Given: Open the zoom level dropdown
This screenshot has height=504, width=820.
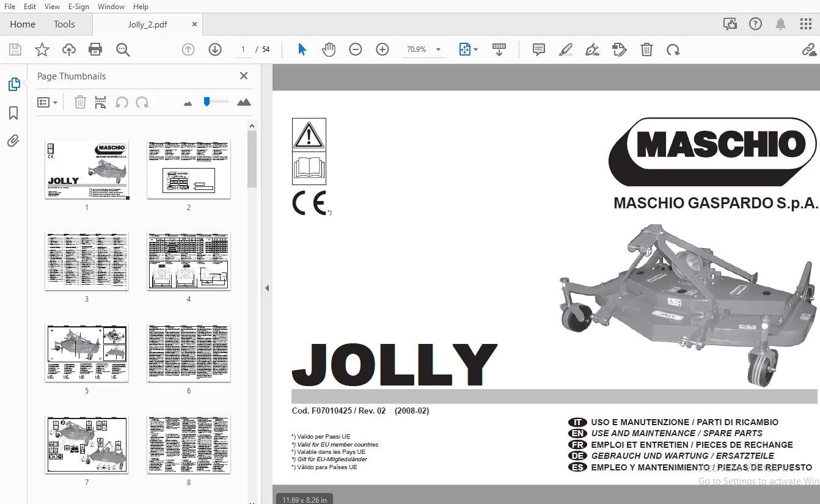Looking at the screenshot, I should [x=438, y=49].
